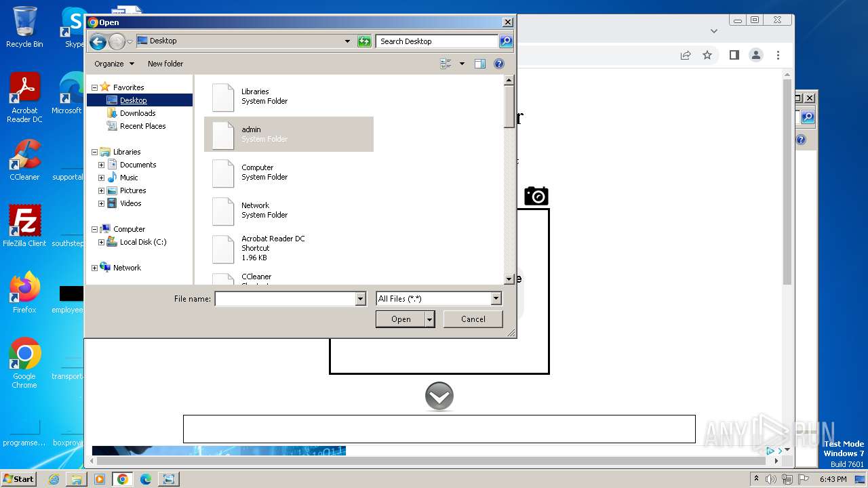The width and height of the screenshot is (868, 488).
Task: Select Documents in the Libraries tree
Action: click(138, 165)
